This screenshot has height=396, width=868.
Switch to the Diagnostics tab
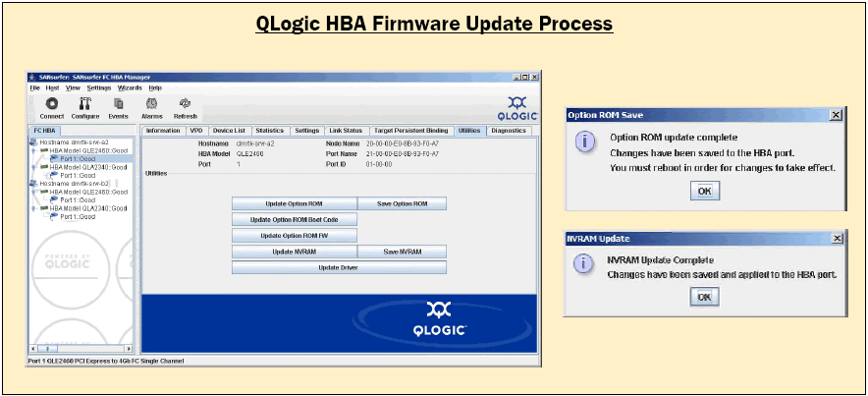[x=508, y=131]
